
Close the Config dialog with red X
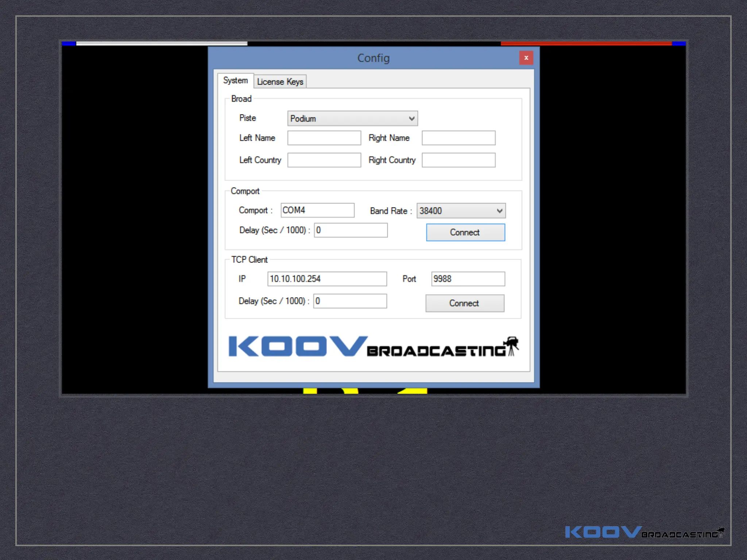pos(526,58)
